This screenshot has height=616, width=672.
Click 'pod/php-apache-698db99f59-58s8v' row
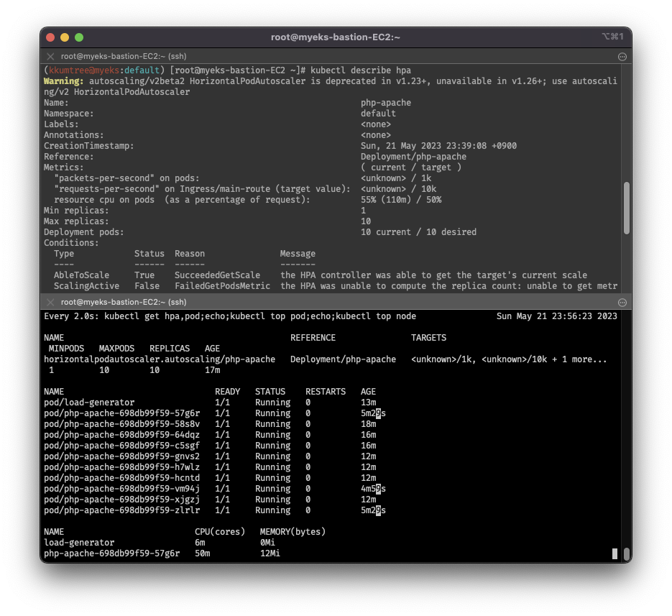[x=210, y=424]
